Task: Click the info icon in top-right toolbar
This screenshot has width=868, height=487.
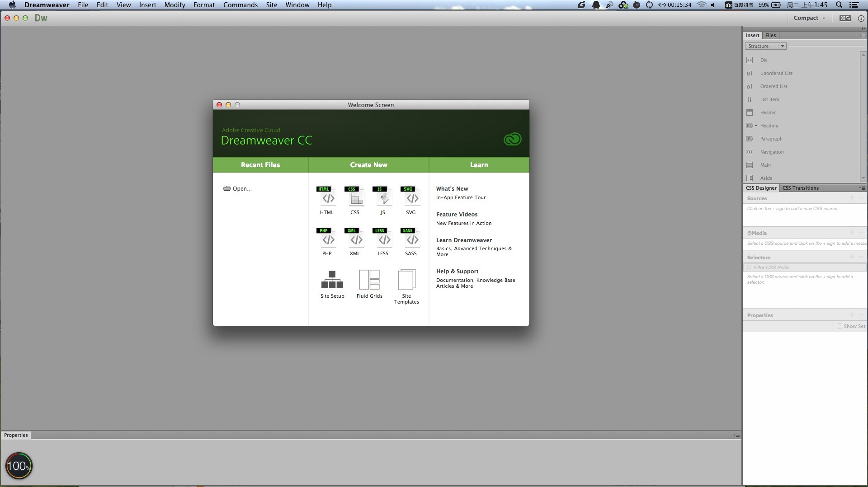Action: click(x=861, y=19)
